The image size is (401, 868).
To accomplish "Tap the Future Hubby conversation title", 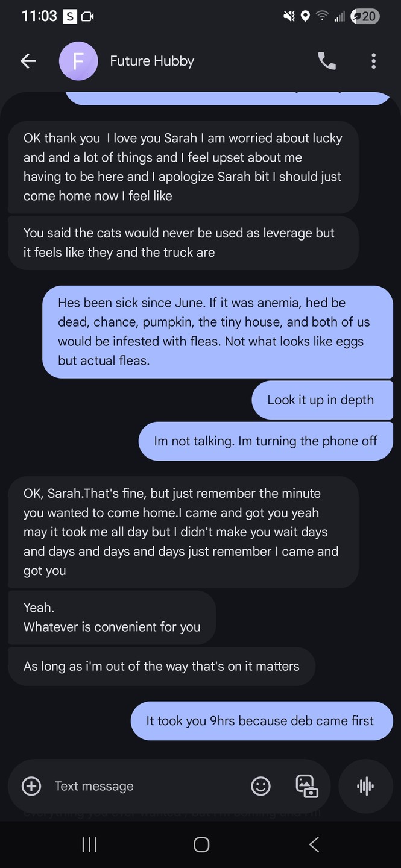I will [152, 61].
